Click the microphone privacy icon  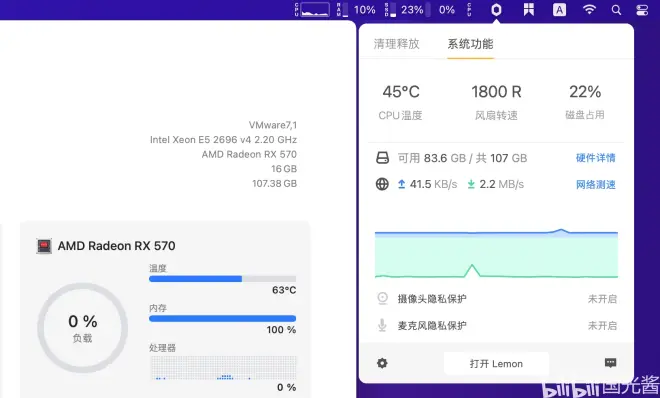pyautogui.click(x=382, y=325)
